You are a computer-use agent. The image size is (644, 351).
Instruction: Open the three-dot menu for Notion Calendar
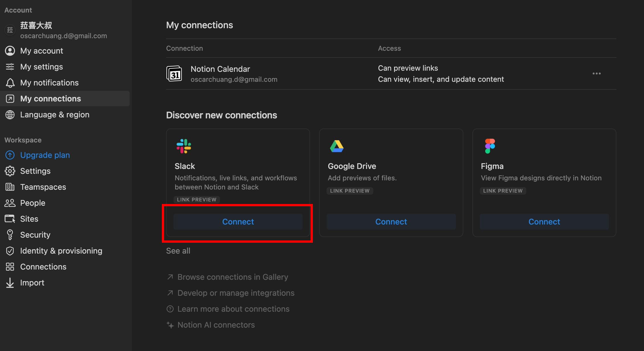coord(596,74)
